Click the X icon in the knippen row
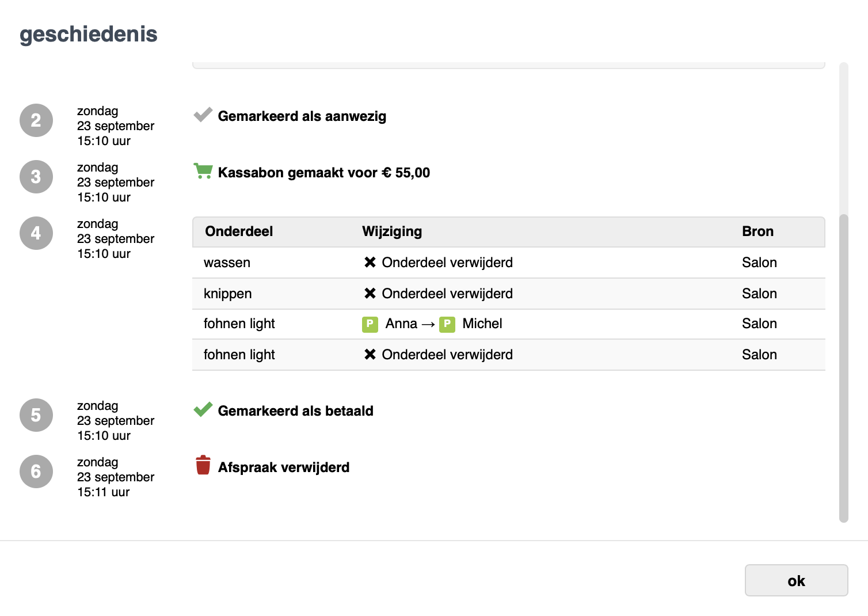 click(370, 294)
